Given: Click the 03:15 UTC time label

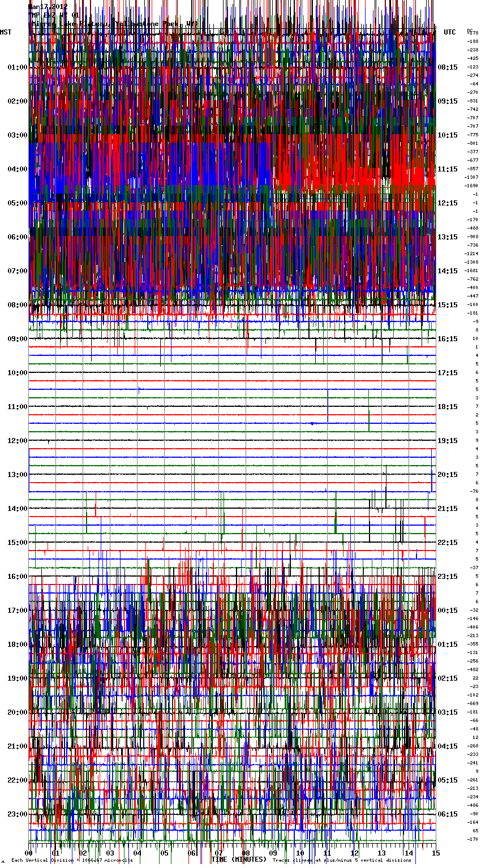Looking at the screenshot, I should pos(448,712).
